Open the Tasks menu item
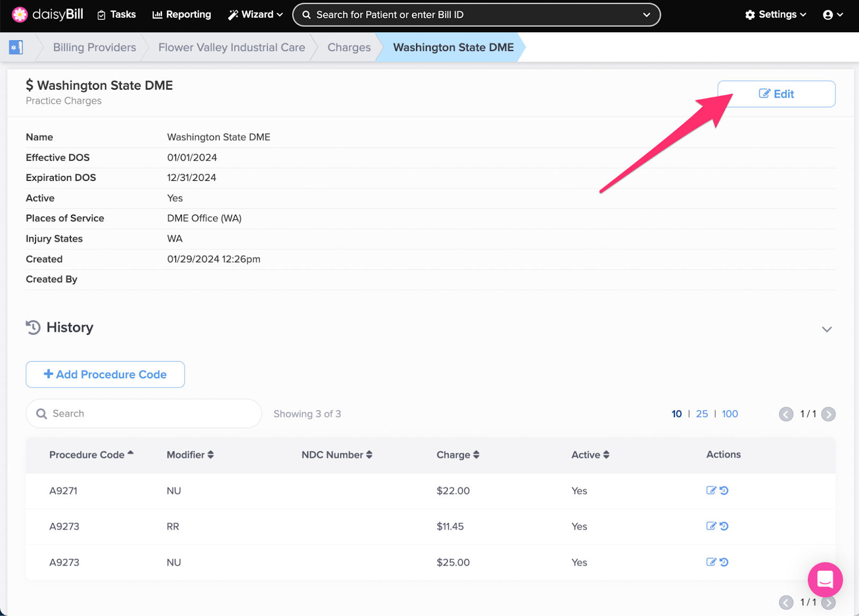Screen dimensions: 859x616 point(117,14)
